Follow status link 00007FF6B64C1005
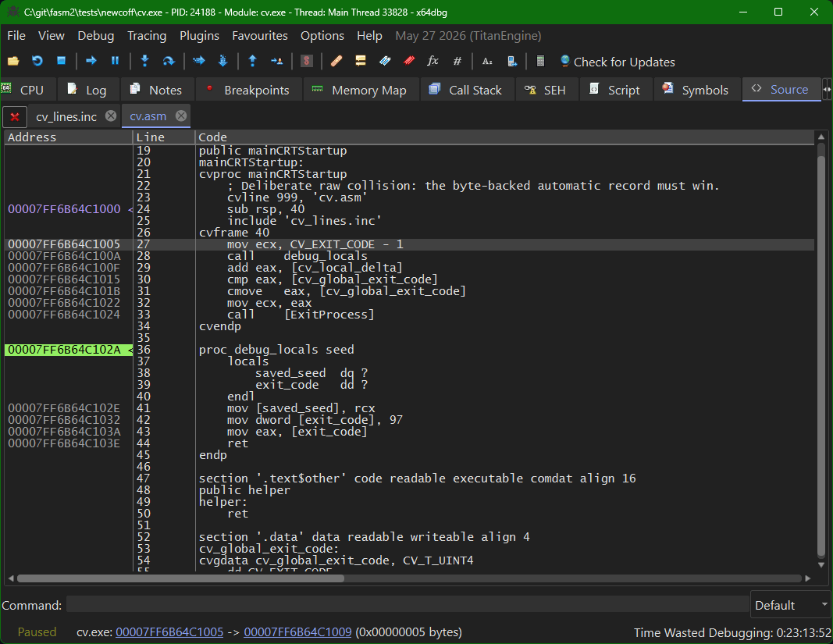Image resolution: width=833 pixels, height=644 pixels. click(169, 632)
